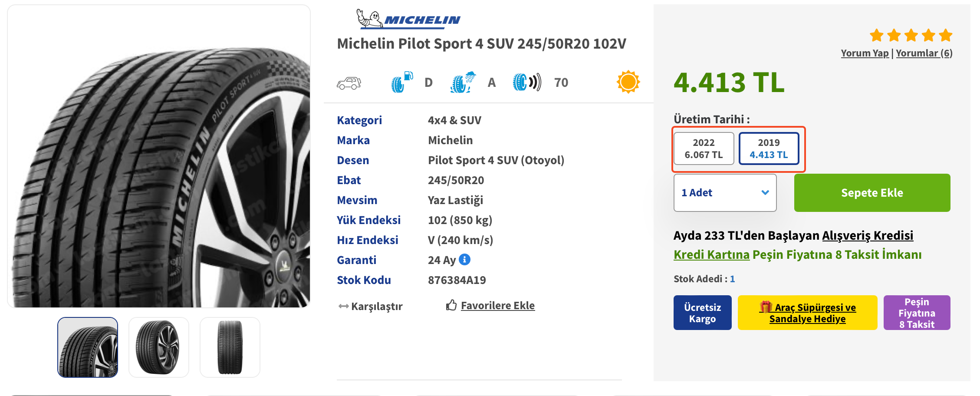Add the tire with Sepete Ekle
980x396 pixels.
tap(872, 193)
